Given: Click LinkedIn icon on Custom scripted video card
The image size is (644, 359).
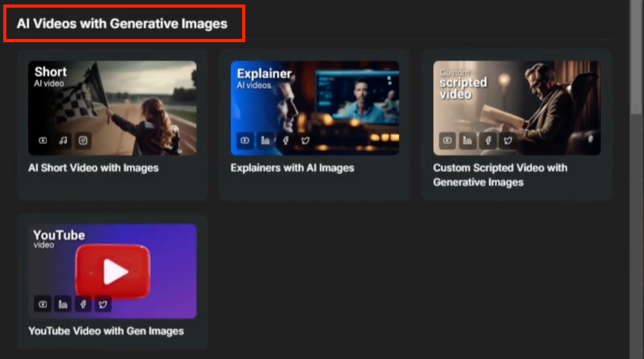Looking at the screenshot, I should click(x=468, y=141).
